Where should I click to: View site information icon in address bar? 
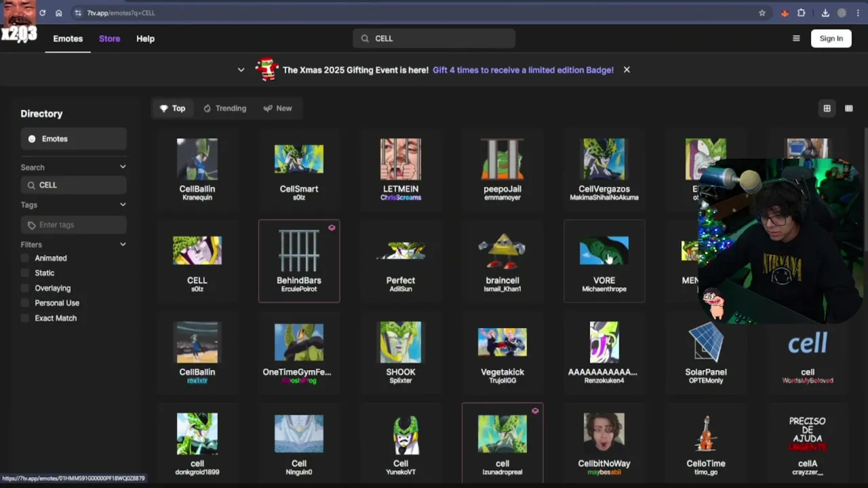tap(79, 13)
